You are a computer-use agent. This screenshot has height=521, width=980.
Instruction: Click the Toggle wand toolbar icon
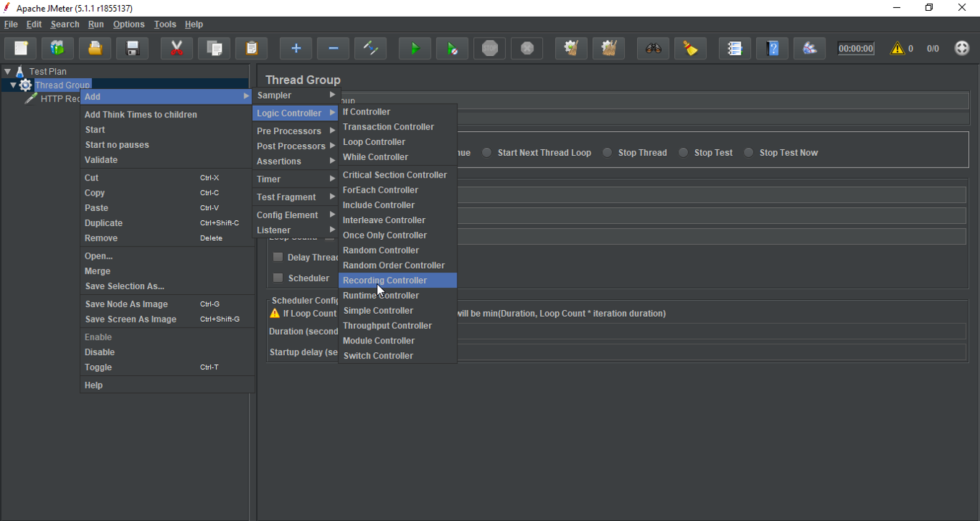[370, 49]
